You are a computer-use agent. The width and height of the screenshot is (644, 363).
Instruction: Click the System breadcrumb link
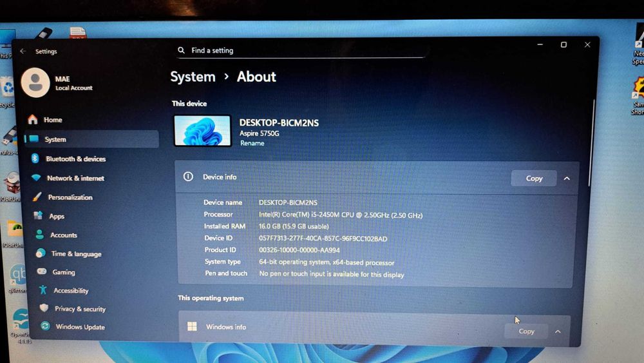coord(193,77)
